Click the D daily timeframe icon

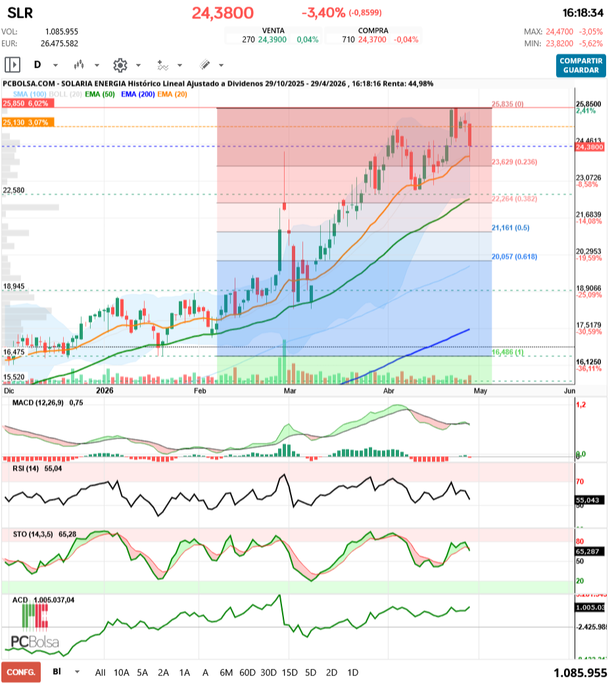(37, 64)
